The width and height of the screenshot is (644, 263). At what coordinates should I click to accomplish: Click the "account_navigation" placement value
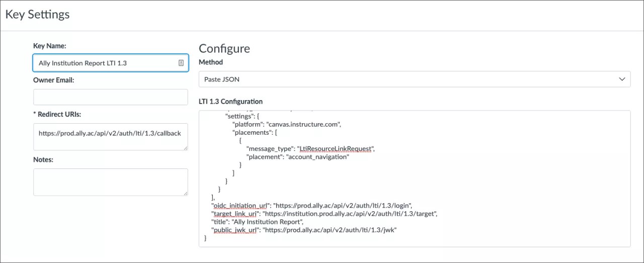click(317, 157)
